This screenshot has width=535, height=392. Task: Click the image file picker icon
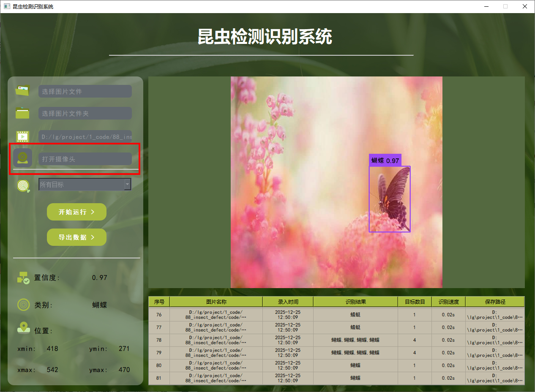tap(22, 90)
